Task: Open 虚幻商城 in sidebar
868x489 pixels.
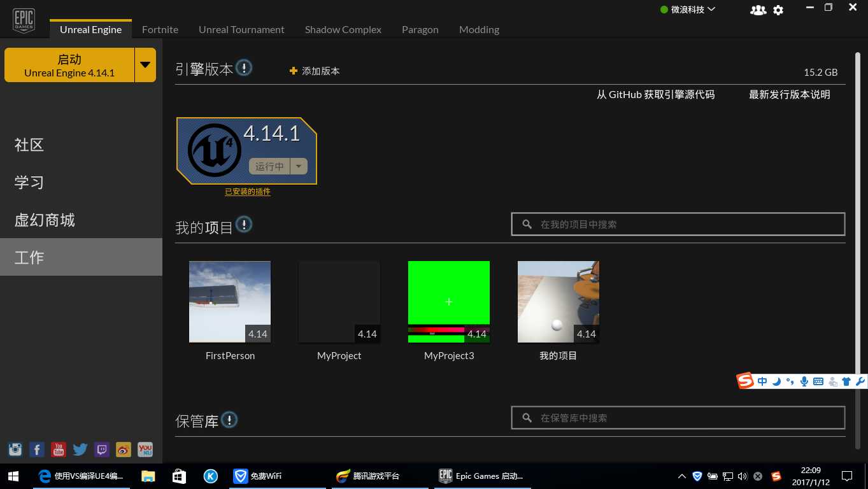Action: point(81,220)
